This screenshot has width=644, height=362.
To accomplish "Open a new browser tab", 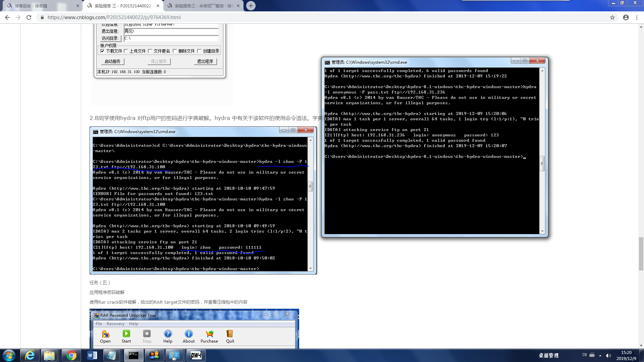I will 251,6.
